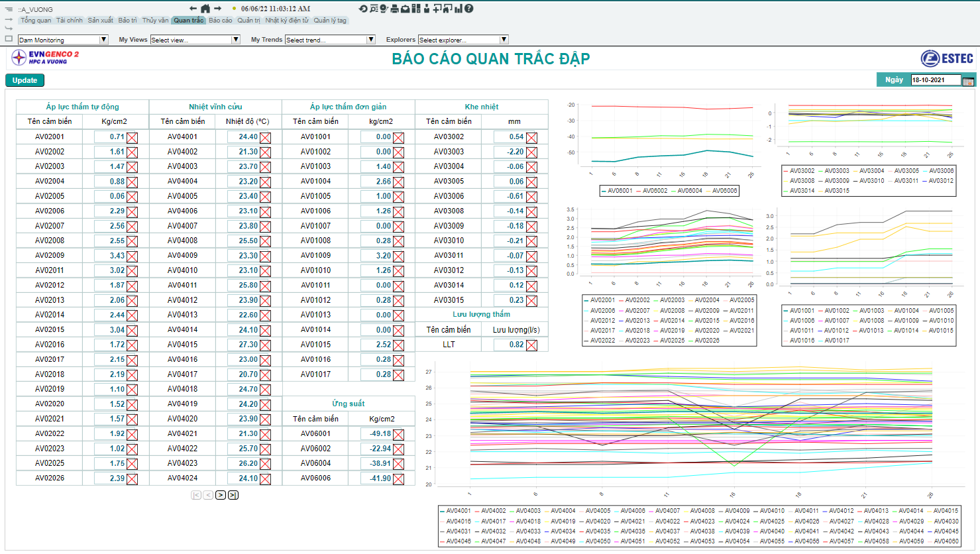This screenshot has height=554, width=980.
Task: Switch to the Bảo trì tab
Action: pos(128,21)
